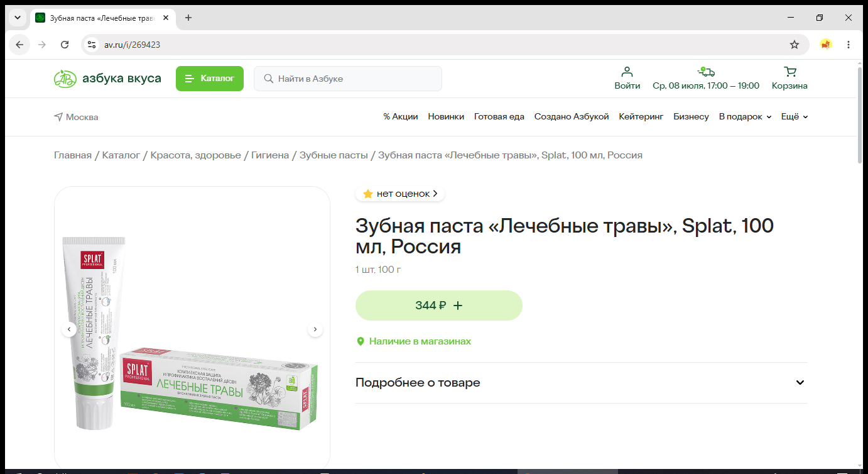Viewport: 868px width, 474px height.
Task: Click the address bar URL av.ru/i/269423
Action: [132, 45]
